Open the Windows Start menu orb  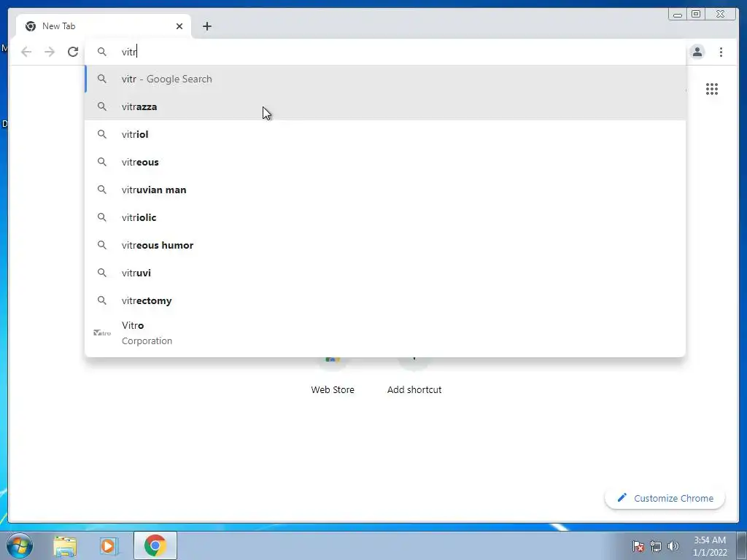tap(20, 545)
